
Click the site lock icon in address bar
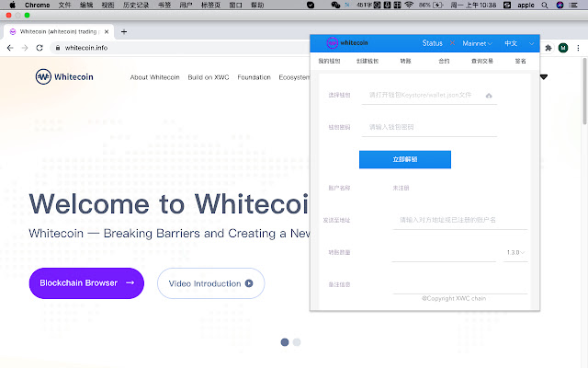[x=58, y=48]
